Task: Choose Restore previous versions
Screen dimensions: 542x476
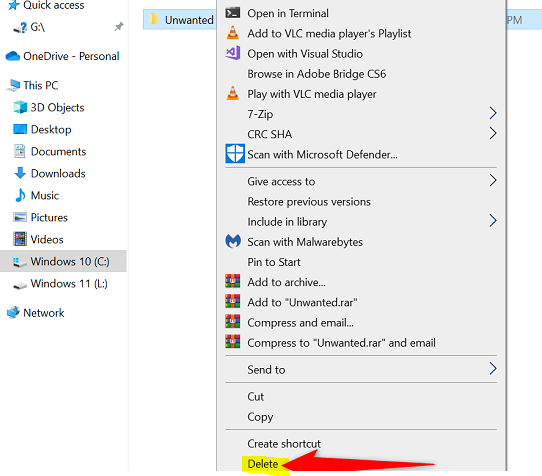Action: (309, 202)
